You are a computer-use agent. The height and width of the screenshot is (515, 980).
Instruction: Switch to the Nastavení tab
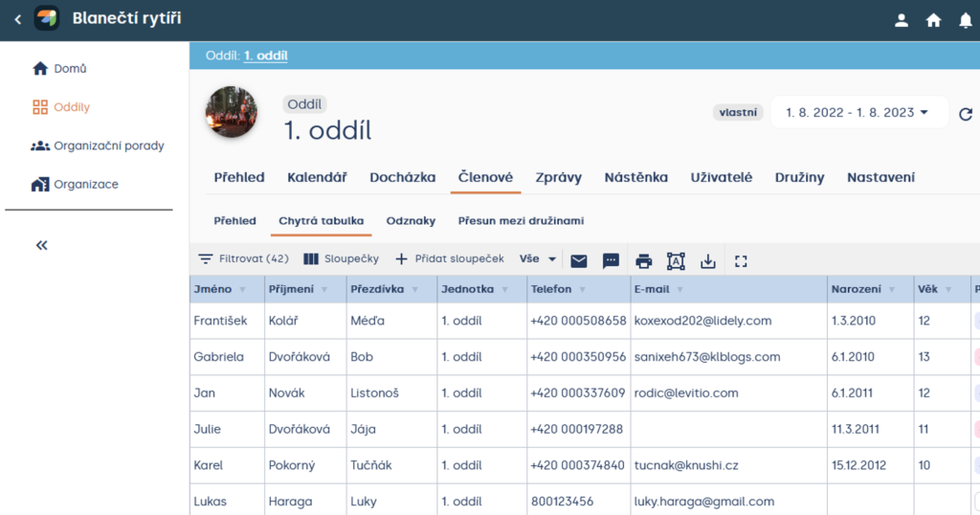(x=880, y=177)
